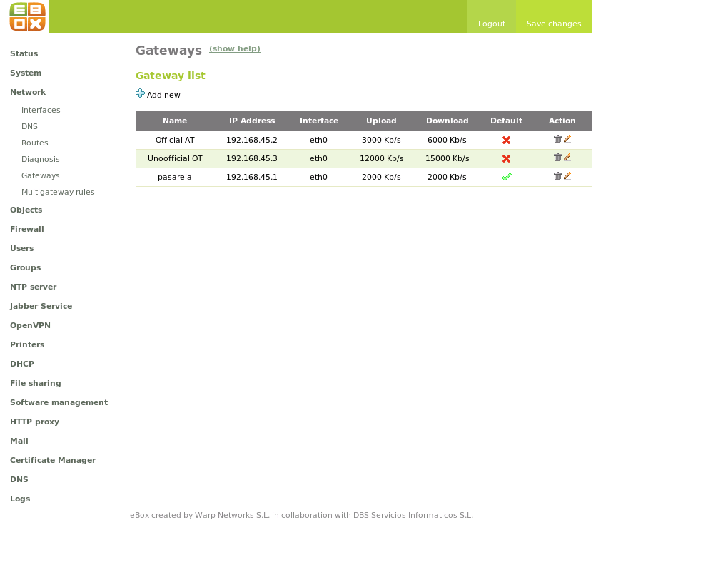The width and height of the screenshot is (728, 577).
Task: Click red X default for Unofficial OT
Action: (x=506, y=159)
